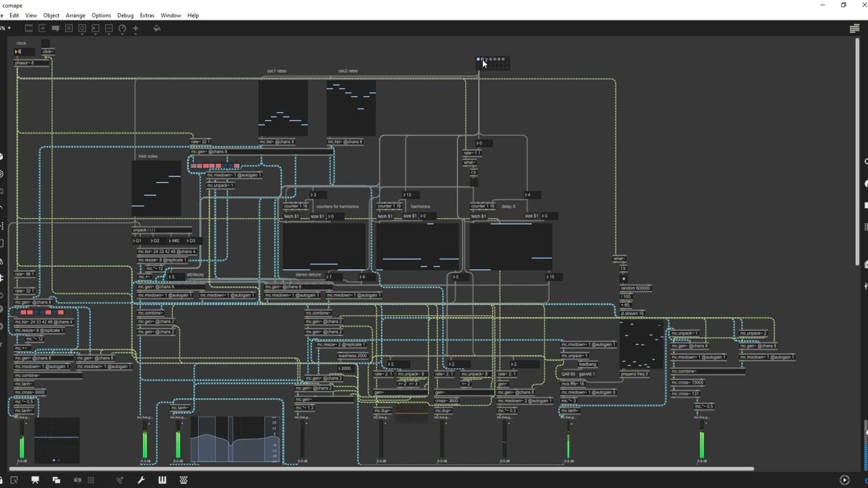Click the audio on/off icon at bottom right
Image resolution: width=868 pixels, height=488 pixels.
click(x=844, y=480)
